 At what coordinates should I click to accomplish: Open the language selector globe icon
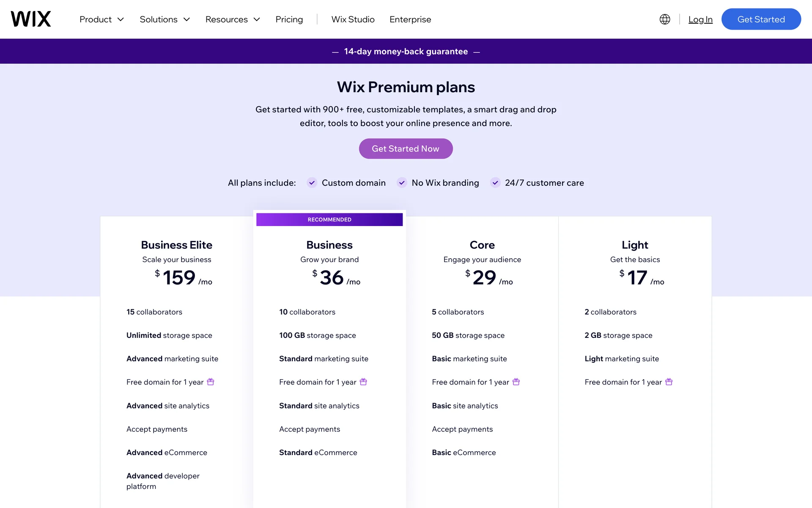point(664,19)
